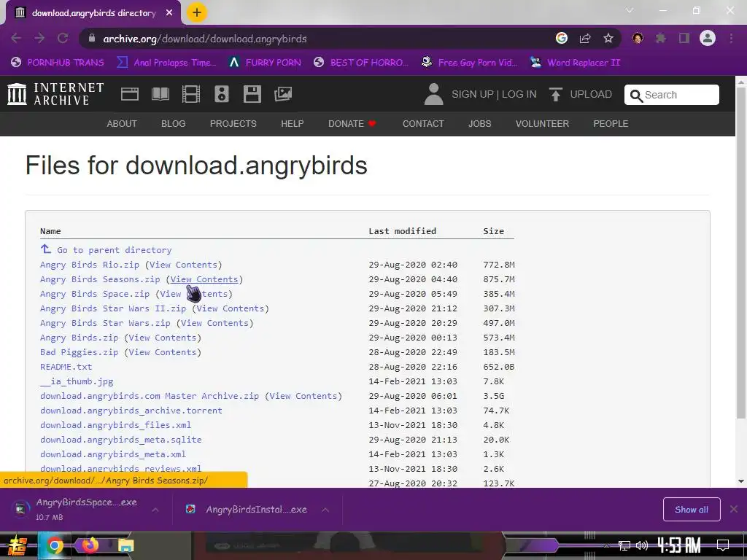Click the address bar URL
The width and height of the screenshot is (747, 560).
[x=205, y=39]
